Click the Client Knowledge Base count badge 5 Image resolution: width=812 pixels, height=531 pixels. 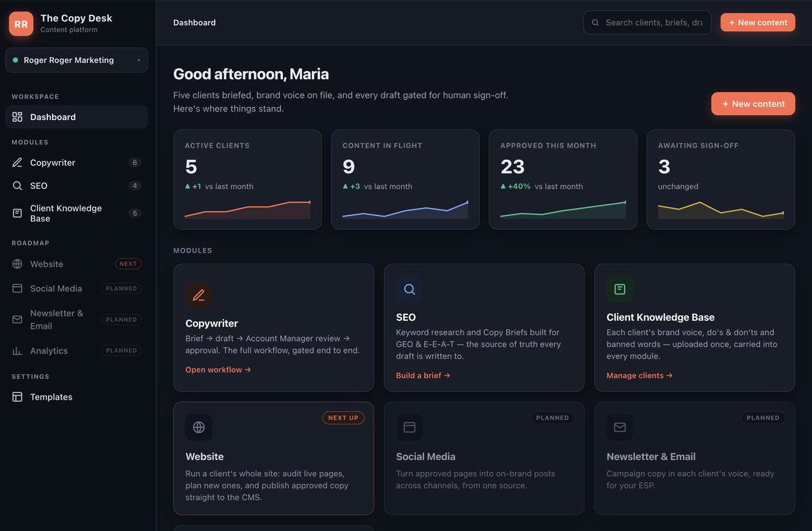[135, 213]
